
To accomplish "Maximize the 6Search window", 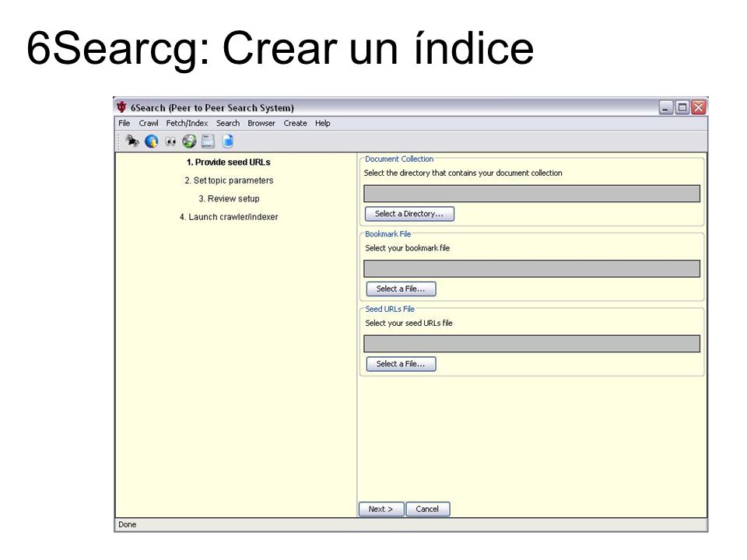I will [682, 107].
